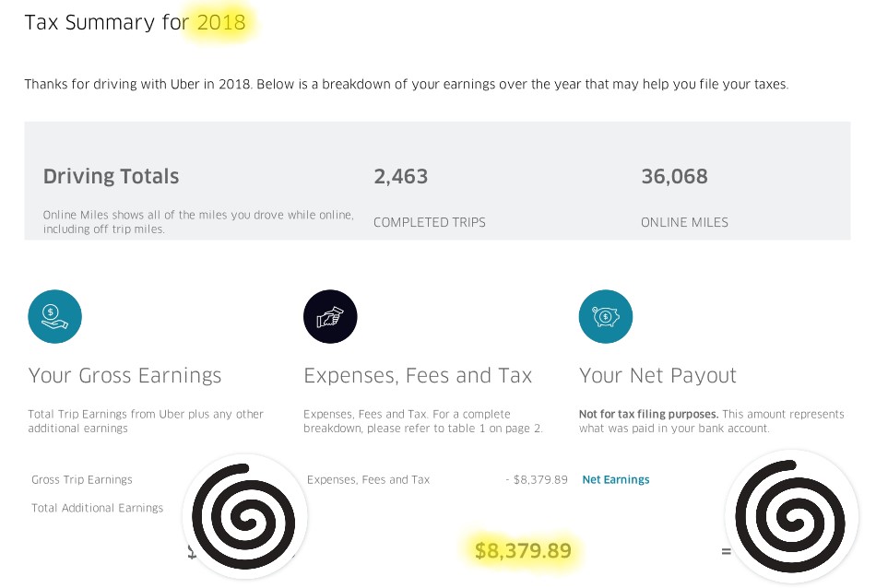Click the Gross Trip Earnings row label
Screen dimensions: 876x588
pos(81,479)
